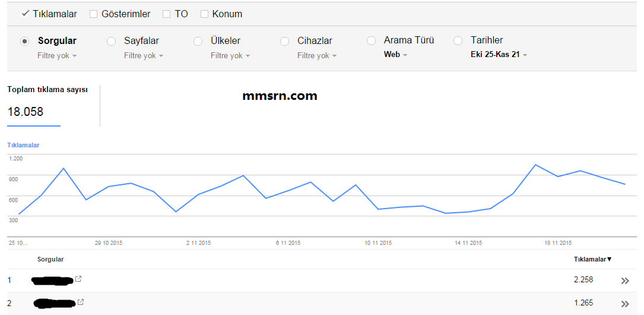Select the Tarihler radio button
Viewport: 644px width, 315px height.
coord(458,40)
